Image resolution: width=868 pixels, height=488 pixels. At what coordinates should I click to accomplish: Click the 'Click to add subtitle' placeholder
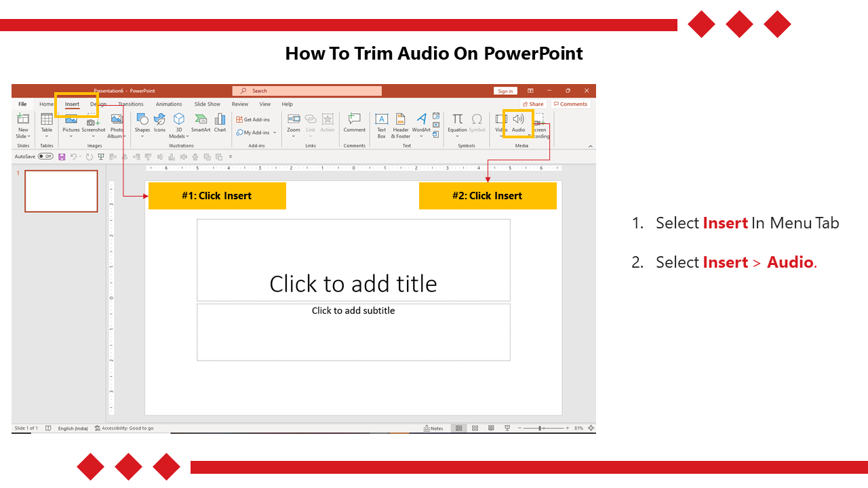point(353,332)
